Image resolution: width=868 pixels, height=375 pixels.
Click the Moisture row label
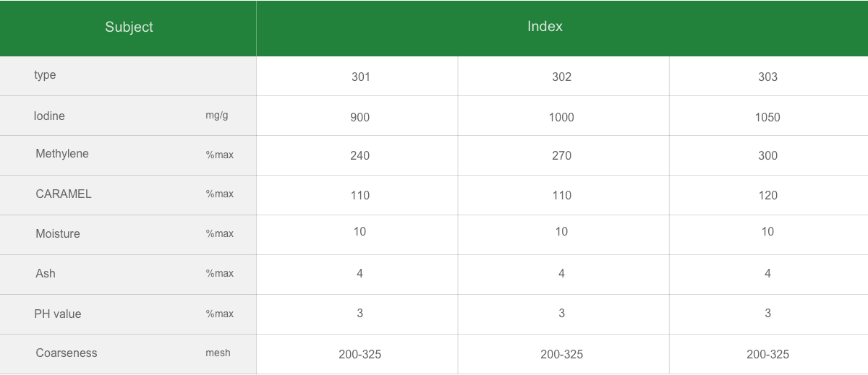pos(58,234)
